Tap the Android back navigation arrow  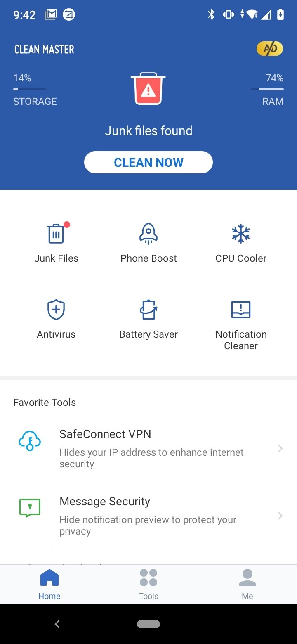(x=57, y=624)
